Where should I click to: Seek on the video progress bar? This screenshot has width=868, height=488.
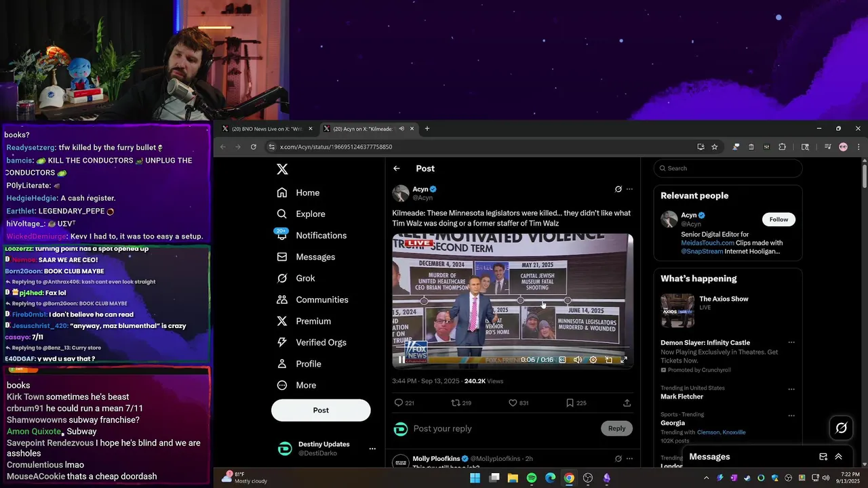click(513, 348)
